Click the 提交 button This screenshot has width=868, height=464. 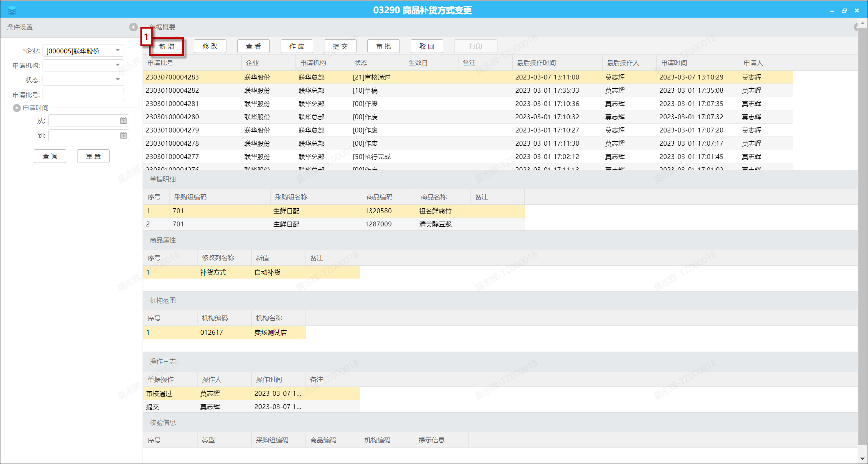click(340, 46)
